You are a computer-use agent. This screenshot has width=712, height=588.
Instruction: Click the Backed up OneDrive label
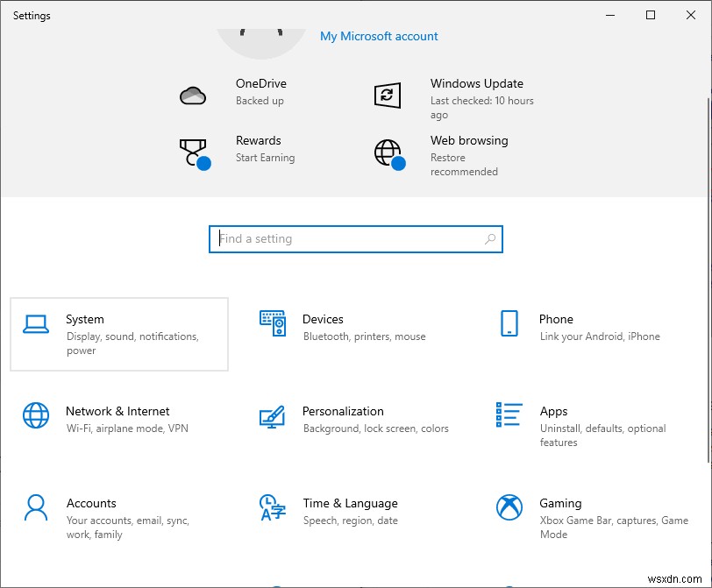[x=260, y=101]
